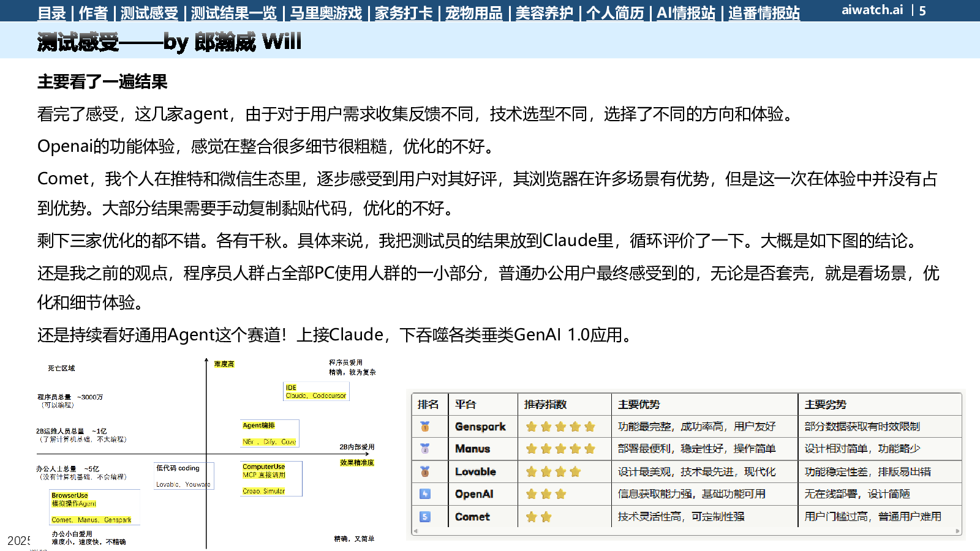980x551 pixels.
Task: Open the 美容养护 navigation tab
Action: [545, 13]
